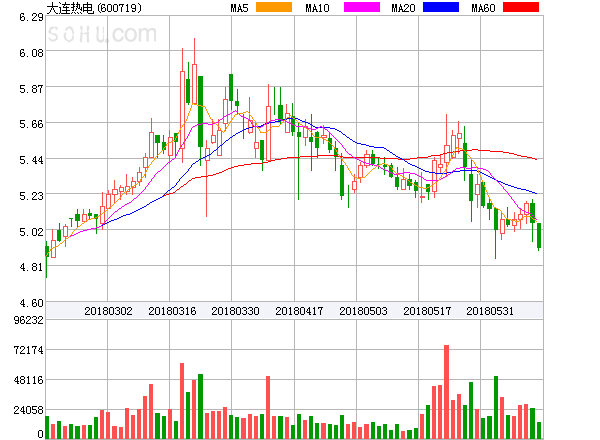
Task: Click the MA20 legend label
Action: [x=403, y=8]
